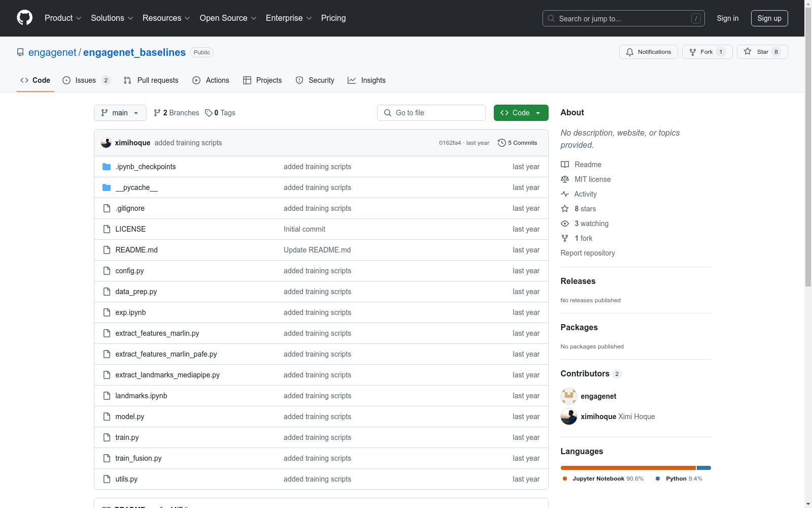Image resolution: width=812 pixels, height=508 pixels.
Task: Open the Releases heading link
Action: pos(578,281)
